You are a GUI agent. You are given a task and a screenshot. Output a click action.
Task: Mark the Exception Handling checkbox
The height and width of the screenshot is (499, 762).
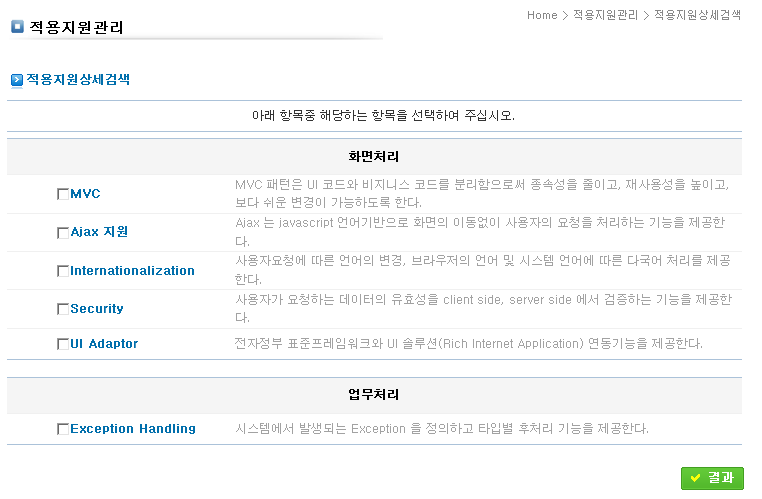pyautogui.click(x=63, y=429)
